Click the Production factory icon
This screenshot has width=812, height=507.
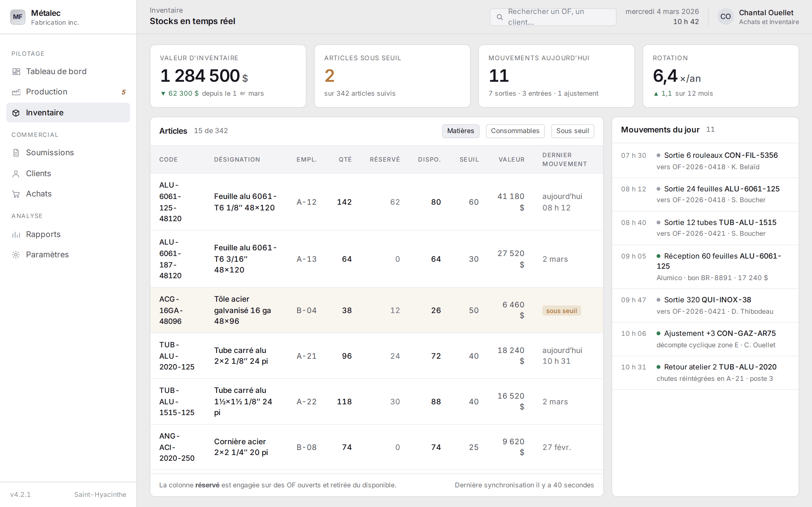coord(16,92)
